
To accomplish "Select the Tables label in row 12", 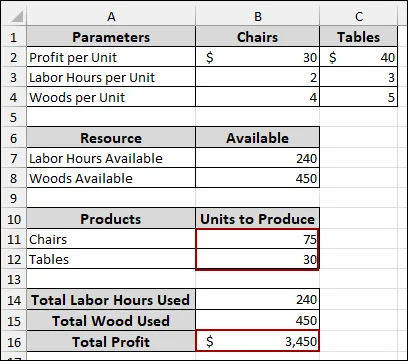I will point(111,259).
